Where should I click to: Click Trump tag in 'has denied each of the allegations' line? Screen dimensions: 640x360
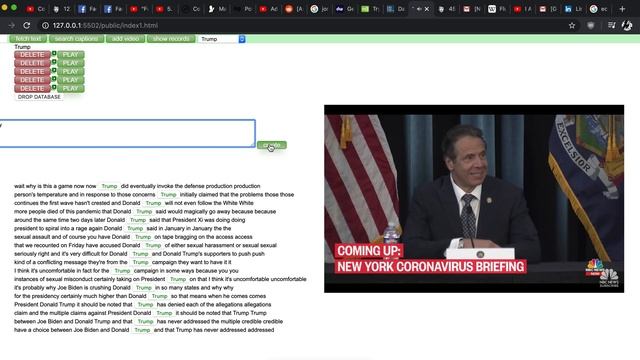tap(145, 305)
